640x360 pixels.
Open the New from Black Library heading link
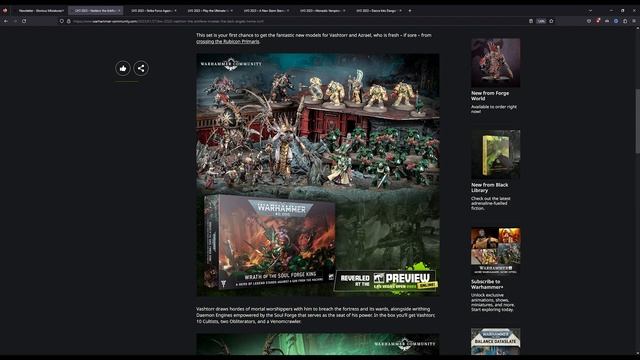tap(489, 187)
